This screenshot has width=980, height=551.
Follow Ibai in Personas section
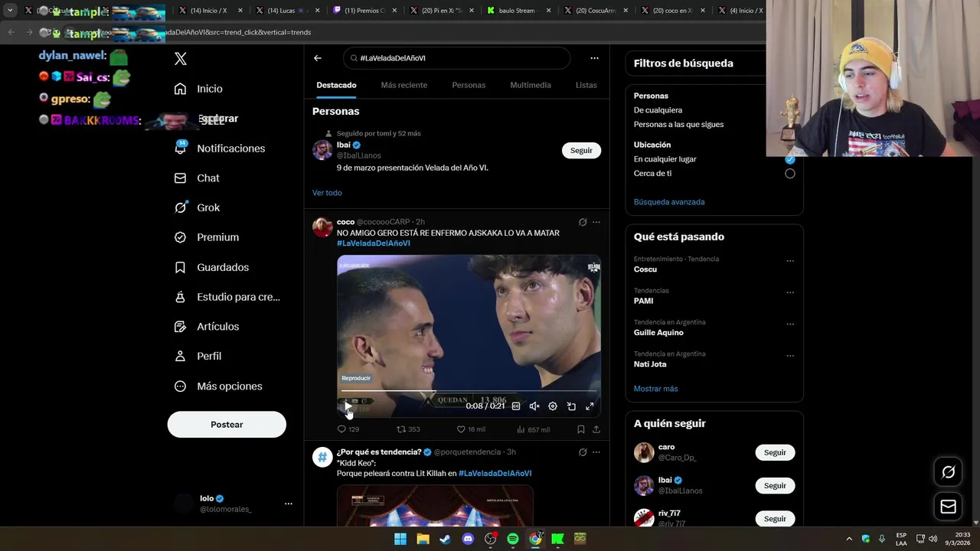pos(581,150)
